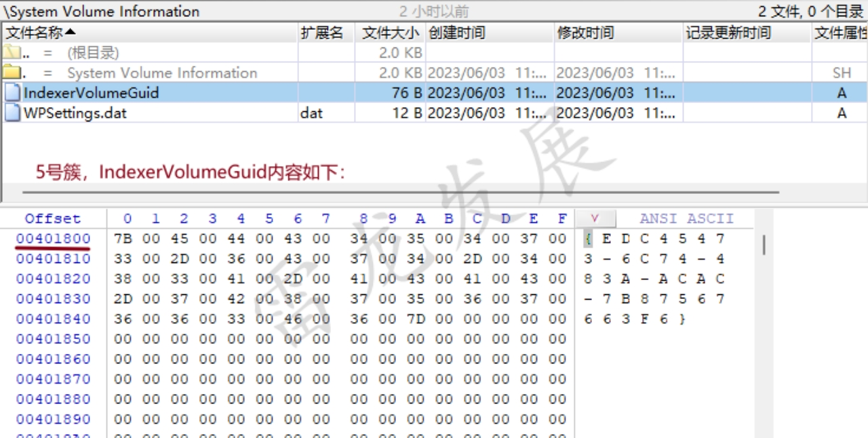This screenshot has height=438, width=868.
Task: Click the Offset column header in hex view
Action: [x=53, y=218]
